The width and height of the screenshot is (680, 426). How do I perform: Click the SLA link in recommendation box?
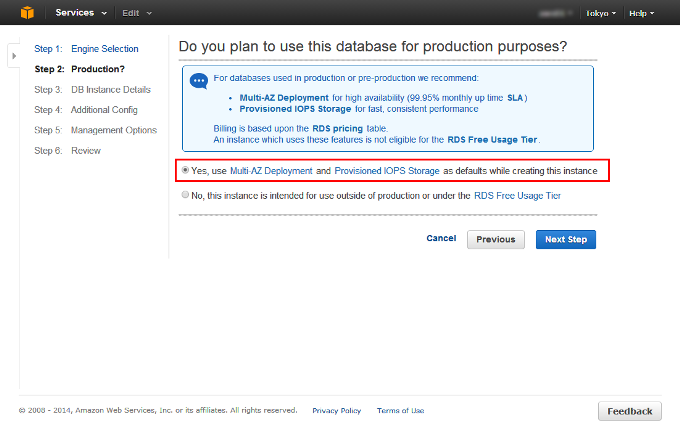pos(515,97)
